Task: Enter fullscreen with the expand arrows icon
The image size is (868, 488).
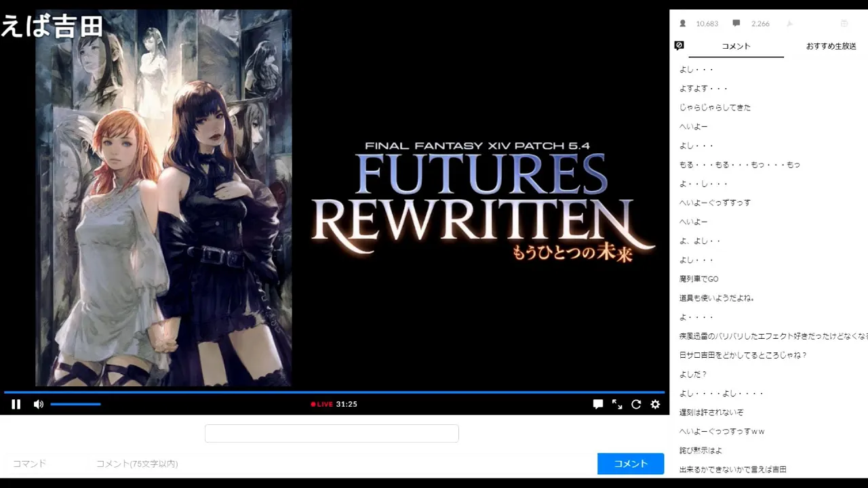Action: [617, 405]
